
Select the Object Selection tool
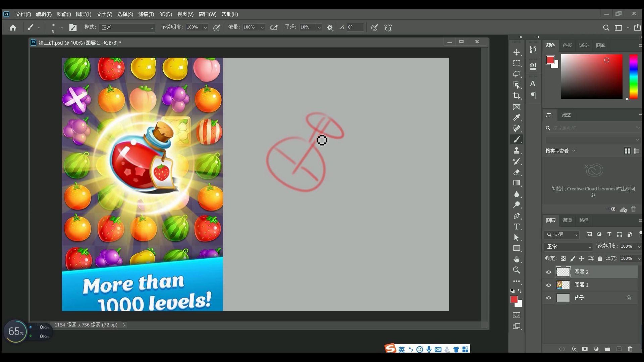pyautogui.click(x=517, y=85)
